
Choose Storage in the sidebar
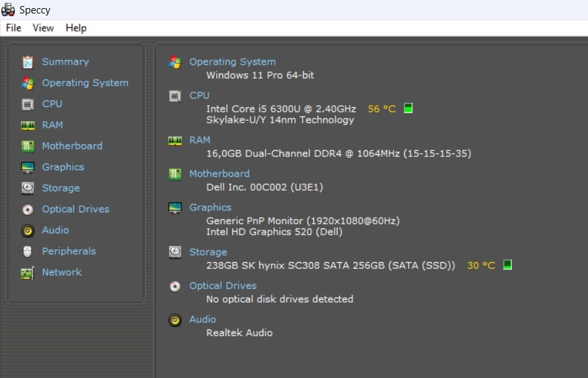tap(61, 188)
